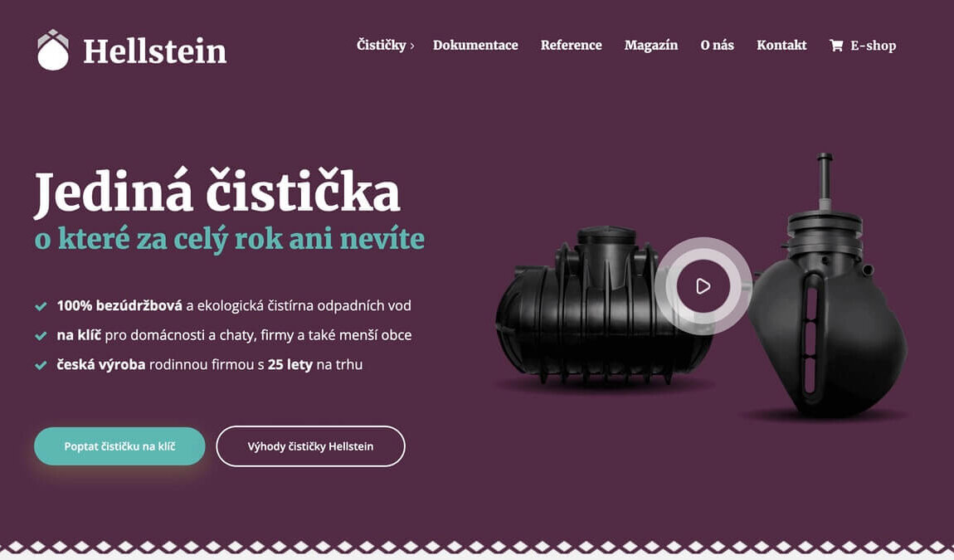Click the Hellstein droplet logo icon
This screenshot has height=560, width=954.
point(52,50)
